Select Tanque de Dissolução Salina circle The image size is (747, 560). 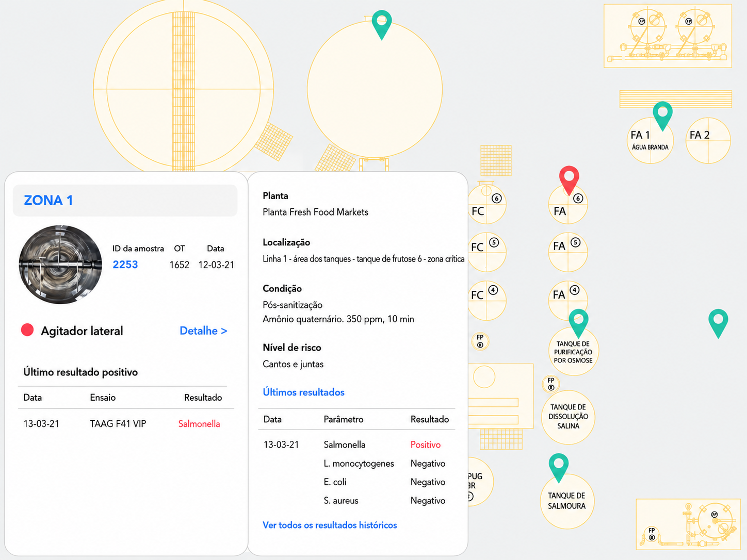pyautogui.click(x=568, y=417)
